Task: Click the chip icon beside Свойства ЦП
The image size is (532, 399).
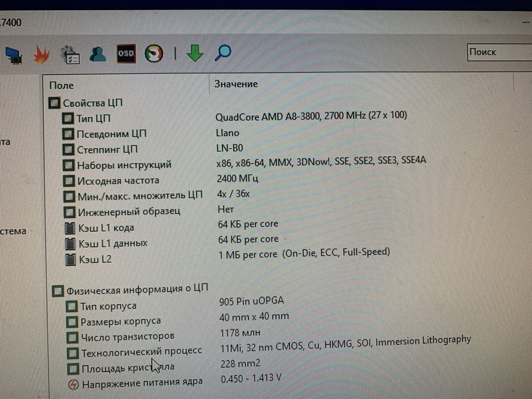Action: click(54, 103)
